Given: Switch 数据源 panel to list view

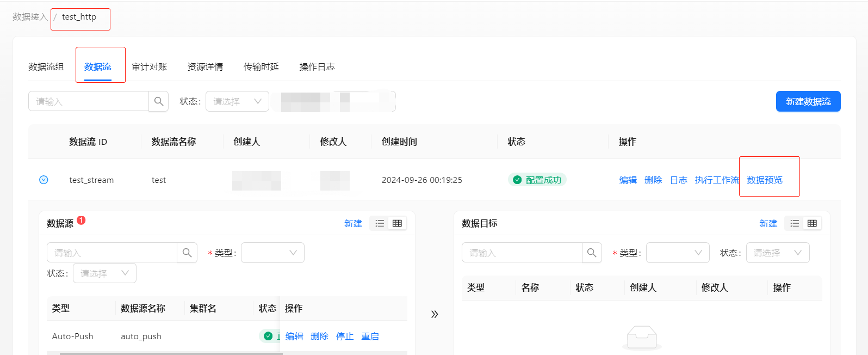Looking at the screenshot, I should coord(380,223).
